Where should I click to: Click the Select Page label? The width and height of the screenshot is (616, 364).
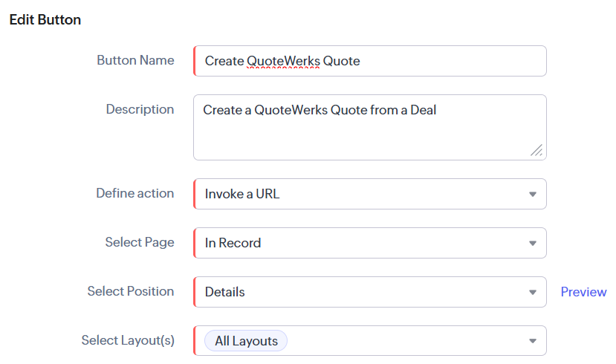pos(140,242)
